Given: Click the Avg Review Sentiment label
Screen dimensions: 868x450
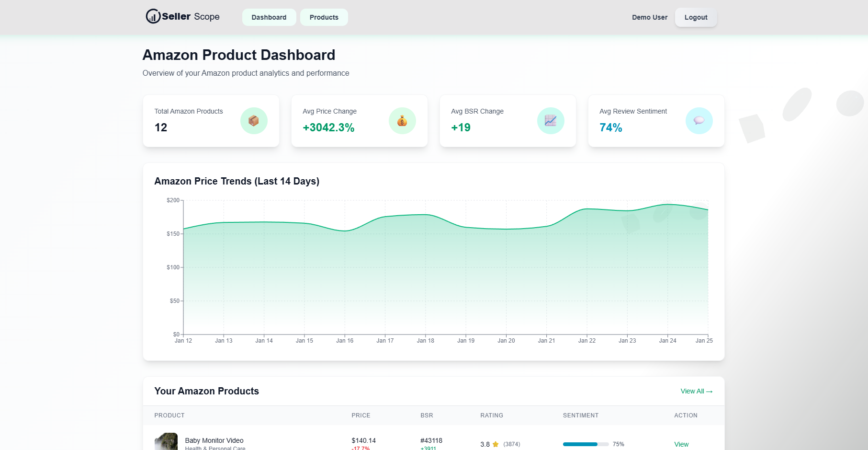Looking at the screenshot, I should pyautogui.click(x=633, y=111).
